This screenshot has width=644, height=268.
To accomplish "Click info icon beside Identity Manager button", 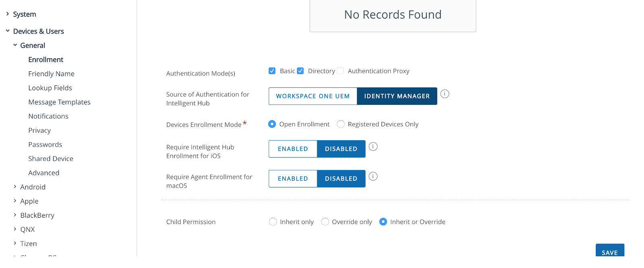I will (444, 94).
